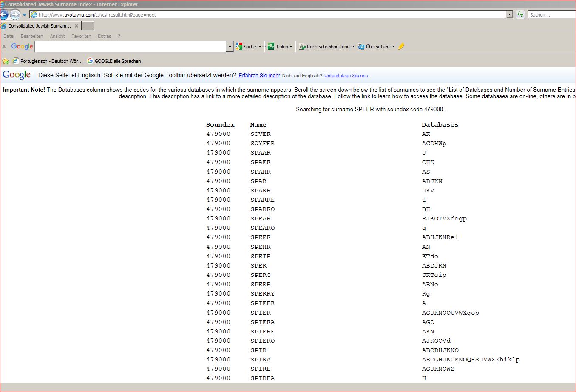Click the Internet Explorer title bar icon

[2, 4]
